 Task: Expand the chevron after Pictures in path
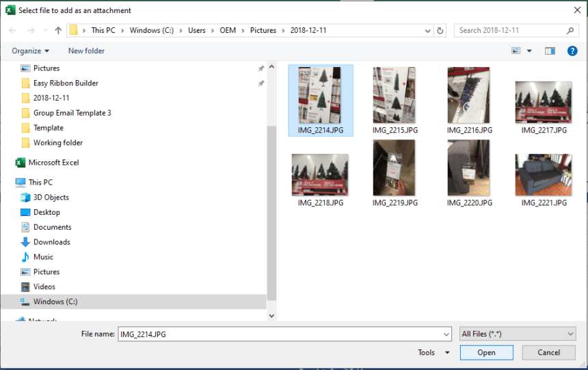283,30
